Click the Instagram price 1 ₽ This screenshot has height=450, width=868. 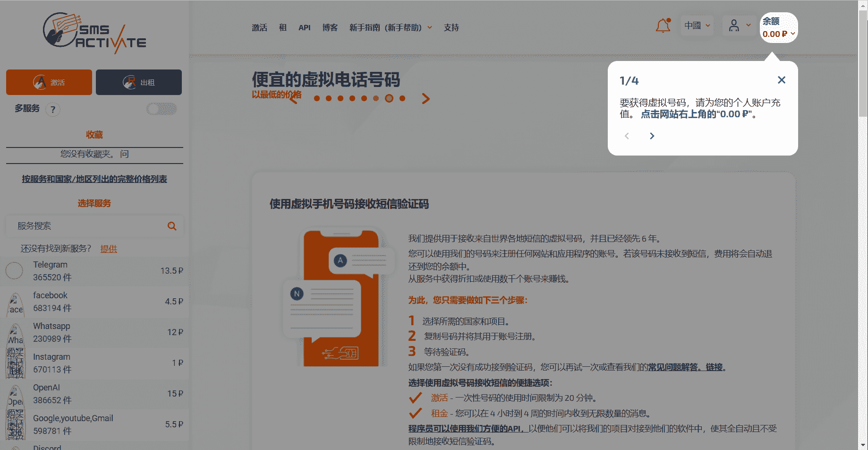click(178, 363)
